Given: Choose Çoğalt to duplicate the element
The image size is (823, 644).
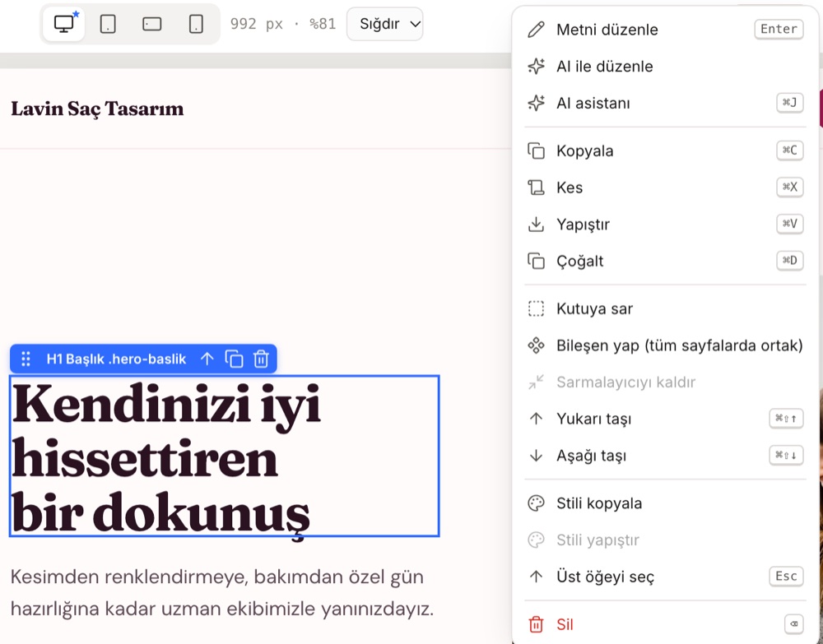Looking at the screenshot, I should pyautogui.click(x=665, y=261).
